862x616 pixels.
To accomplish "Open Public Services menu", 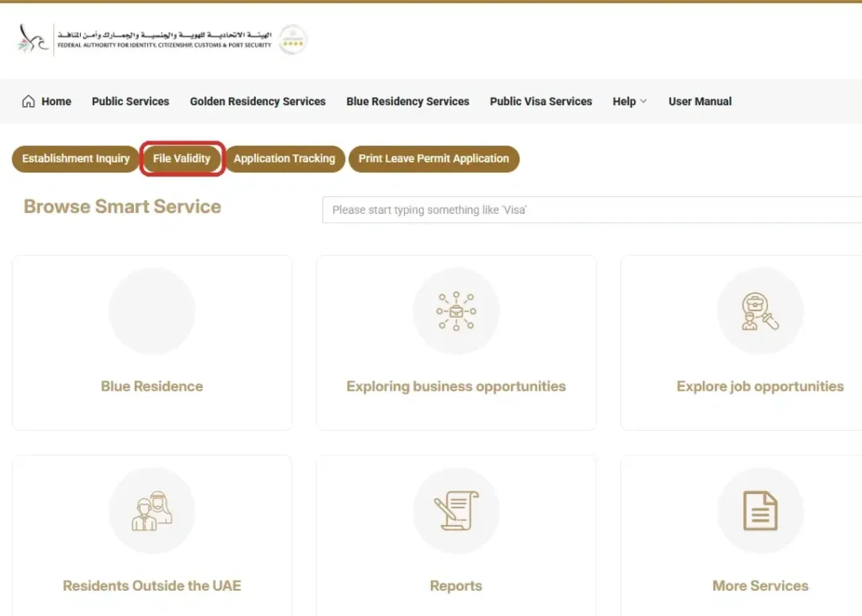I will click(130, 101).
